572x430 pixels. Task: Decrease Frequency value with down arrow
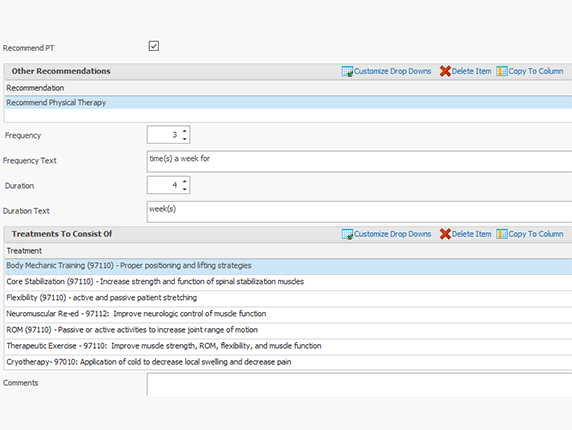[185, 139]
